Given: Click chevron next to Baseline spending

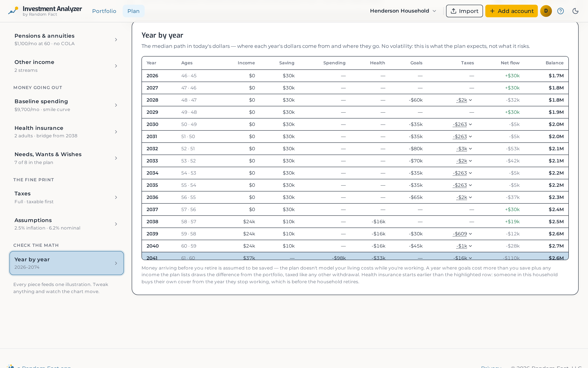Looking at the screenshot, I should (x=116, y=105).
